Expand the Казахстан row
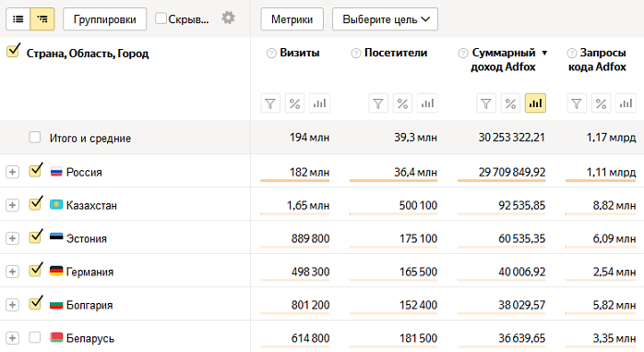This screenshot has height=352, width=644. click(12, 205)
